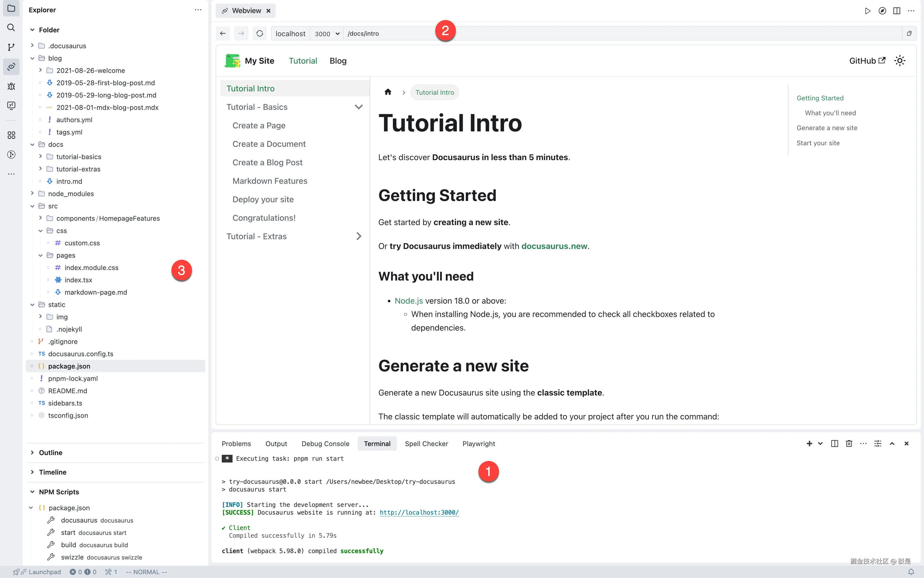Open the Playwright panel tab
Screen dimensions: 924x578
point(478,444)
